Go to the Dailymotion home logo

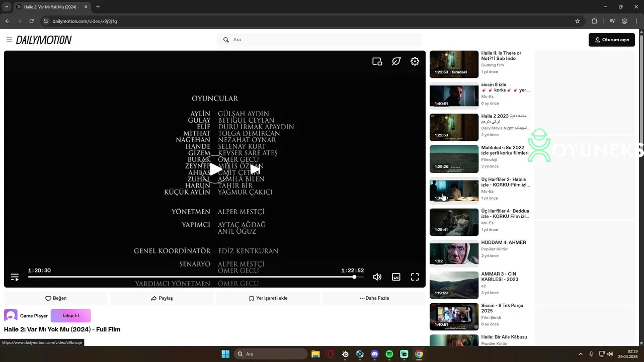44,40
